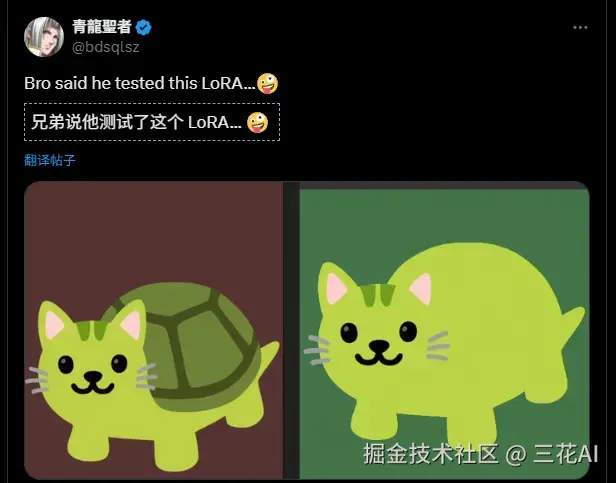
Task: Click the 翻译帖子 translate post link
Action: [x=50, y=160]
